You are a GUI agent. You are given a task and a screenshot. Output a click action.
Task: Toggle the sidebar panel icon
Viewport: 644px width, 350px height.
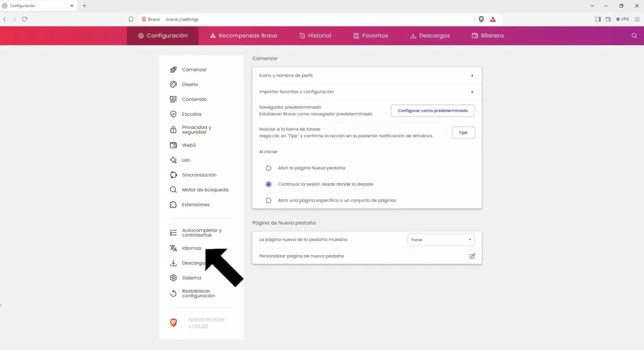598,20
